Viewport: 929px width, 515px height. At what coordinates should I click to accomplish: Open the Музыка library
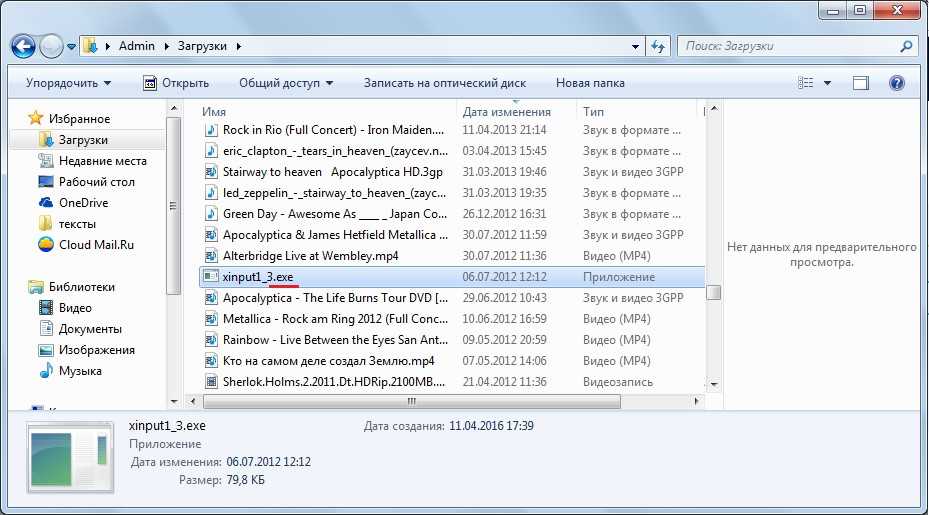80,371
